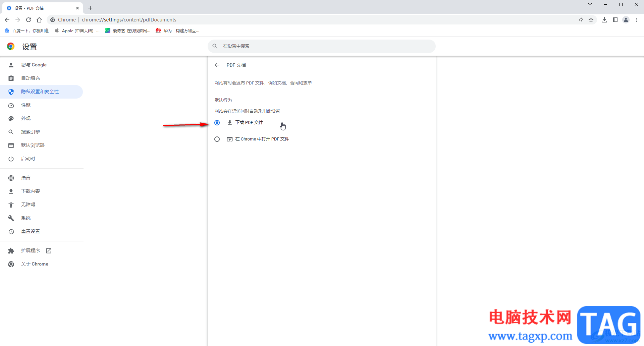Click the 默认行为 heading text
This screenshot has height=346, width=644.
(223, 100)
